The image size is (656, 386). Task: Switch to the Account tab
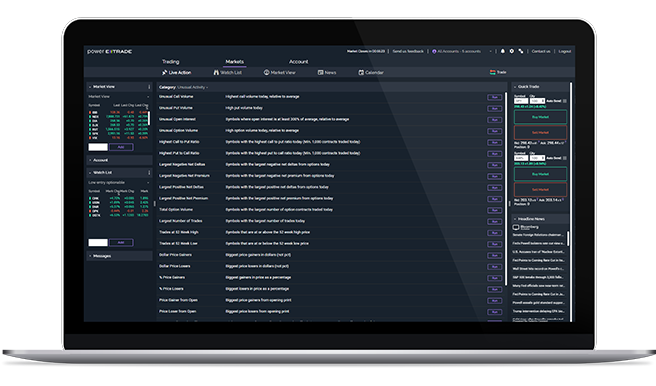pyautogui.click(x=299, y=61)
